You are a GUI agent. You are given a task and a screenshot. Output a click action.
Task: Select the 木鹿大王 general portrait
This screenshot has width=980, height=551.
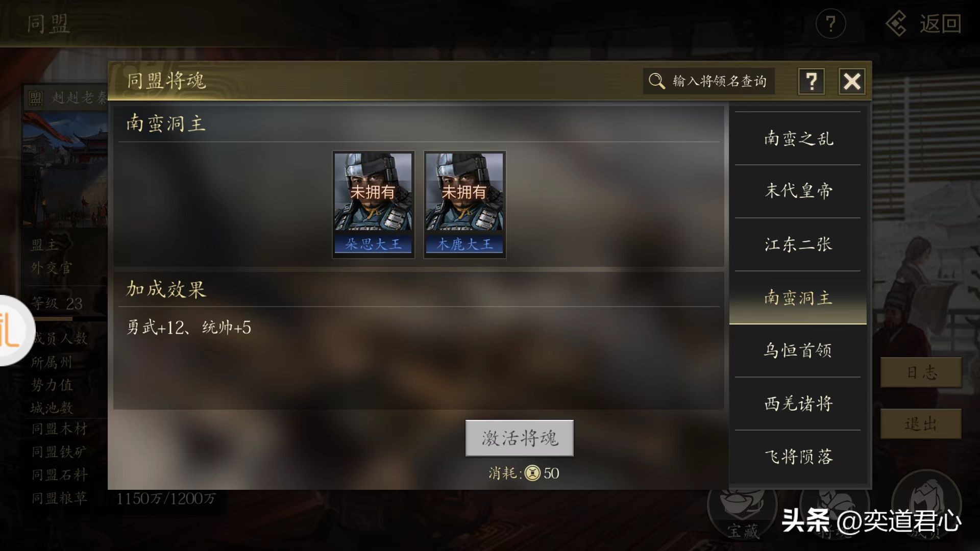click(x=464, y=205)
